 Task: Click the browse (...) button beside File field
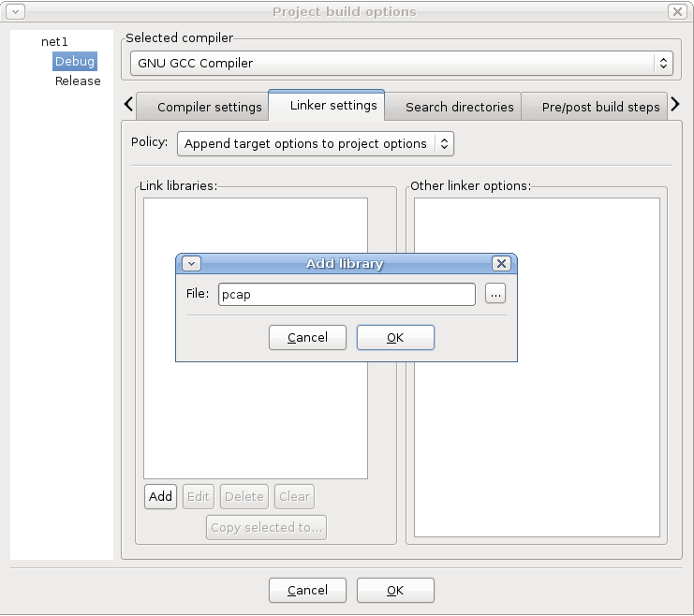(x=495, y=294)
